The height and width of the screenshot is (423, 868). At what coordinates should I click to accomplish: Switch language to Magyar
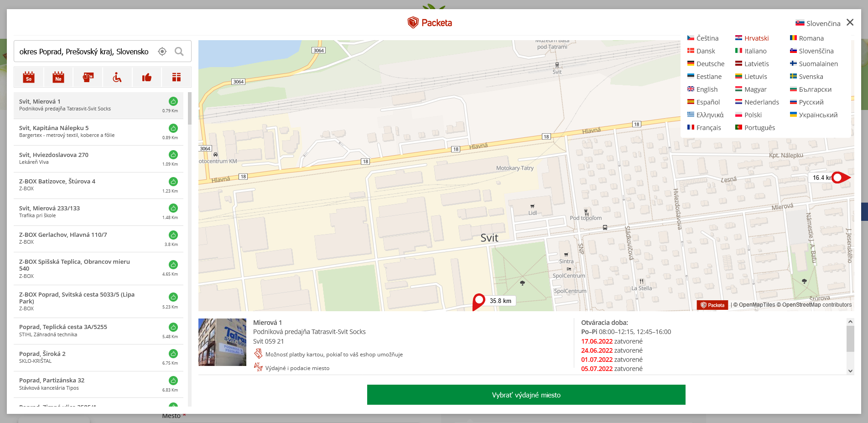(x=751, y=89)
